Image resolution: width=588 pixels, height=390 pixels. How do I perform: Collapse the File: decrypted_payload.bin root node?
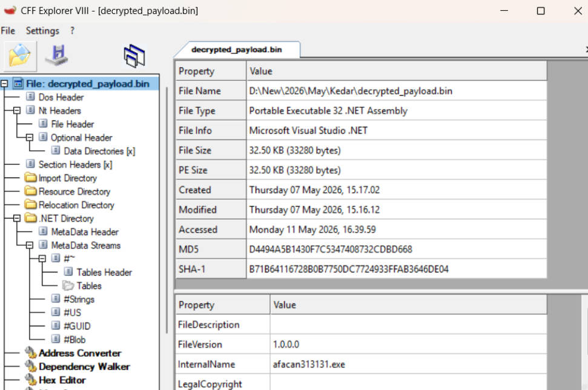(x=4, y=84)
